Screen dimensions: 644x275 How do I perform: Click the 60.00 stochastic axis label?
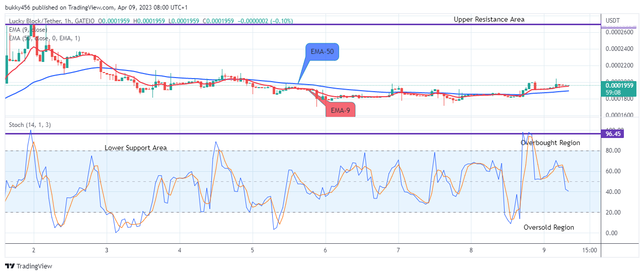point(613,171)
